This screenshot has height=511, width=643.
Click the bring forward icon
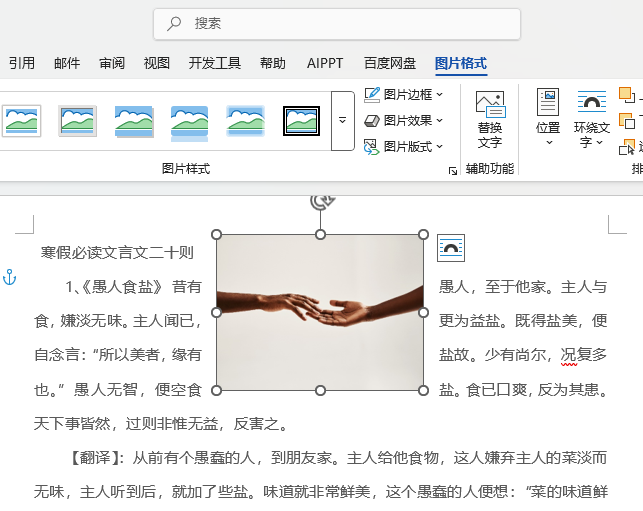627,95
